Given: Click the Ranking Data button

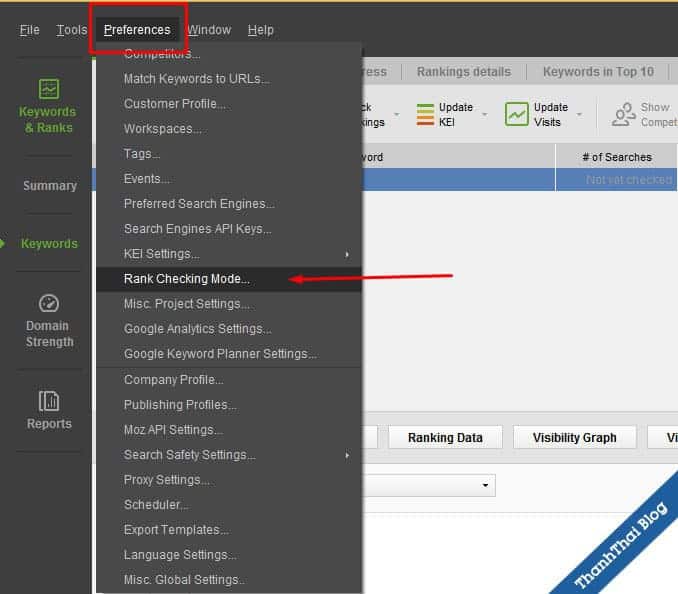Looking at the screenshot, I should (x=445, y=437).
